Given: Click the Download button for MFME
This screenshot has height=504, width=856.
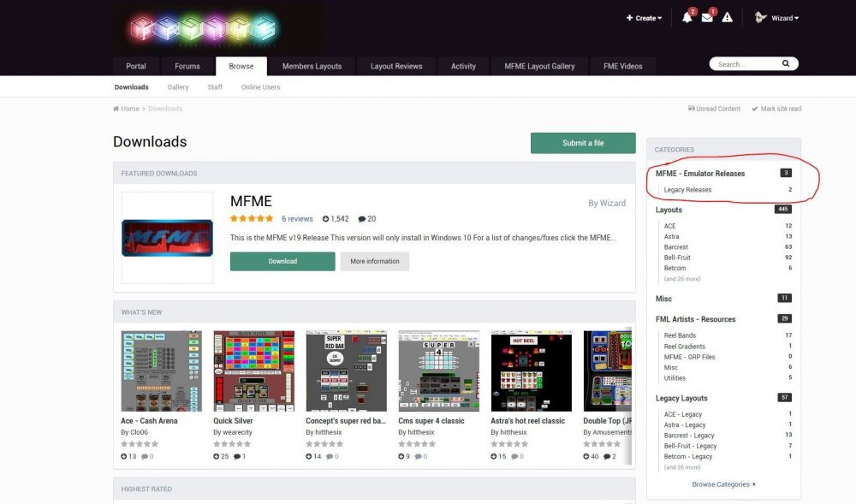Looking at the screenshot, I should (x=282, y=260).
